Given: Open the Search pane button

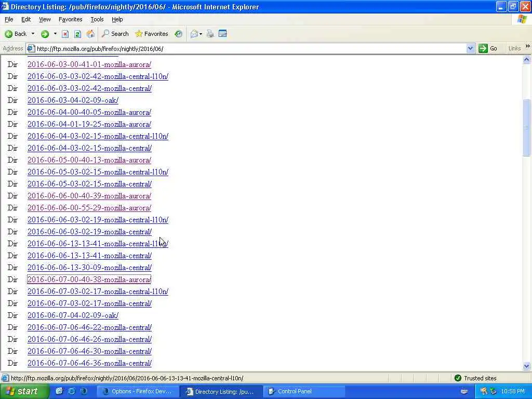Looking at the screenshot, I should click(x=115, y=34).
